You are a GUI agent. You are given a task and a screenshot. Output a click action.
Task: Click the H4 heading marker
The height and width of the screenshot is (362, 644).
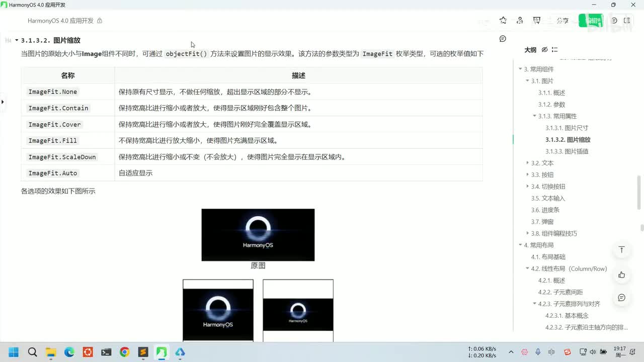pyautogui.click(x=8, y=40)
